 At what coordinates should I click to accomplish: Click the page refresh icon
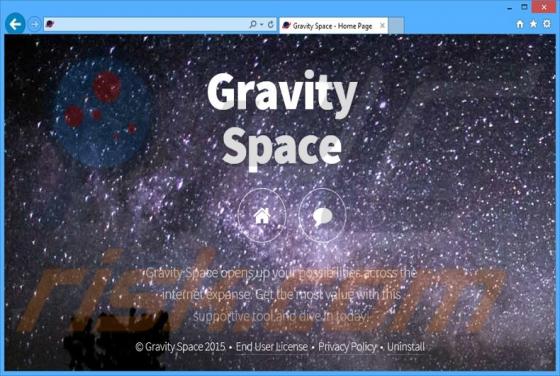[x=271, y=24]
